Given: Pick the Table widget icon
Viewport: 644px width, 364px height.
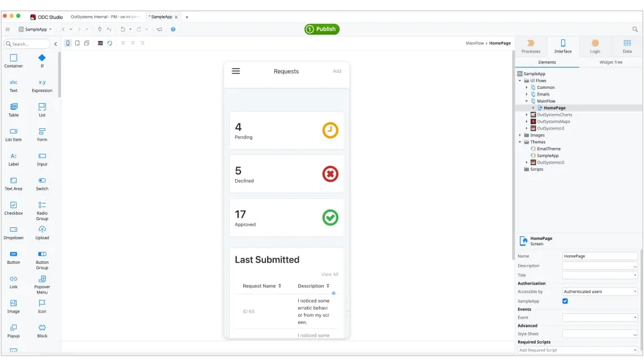Looking at the screenshot, I should 13,107.
